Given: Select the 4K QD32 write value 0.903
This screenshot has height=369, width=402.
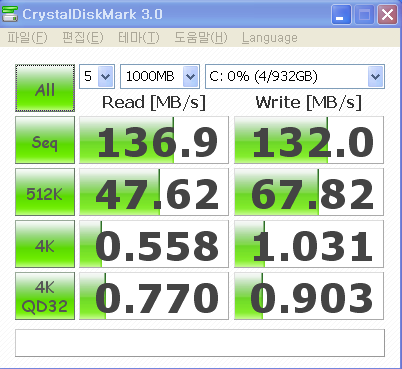Looking at the screenshot, I should tap(309, 296).
